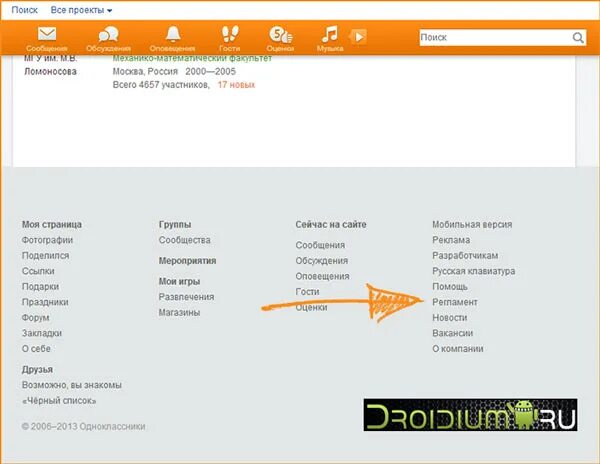The image size is (600, 464).
Task: Open Развлечения footer link
Action: click(x=186, y=297)
